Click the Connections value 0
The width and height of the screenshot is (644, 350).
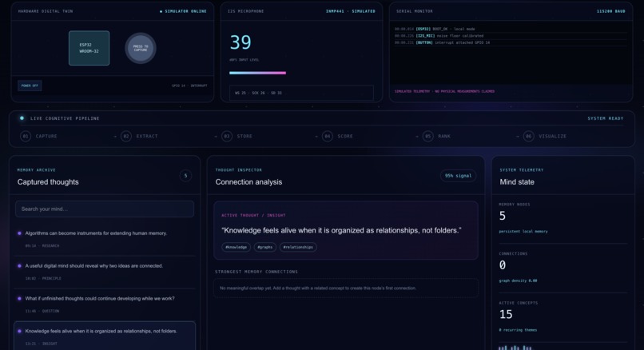(503, 265)
